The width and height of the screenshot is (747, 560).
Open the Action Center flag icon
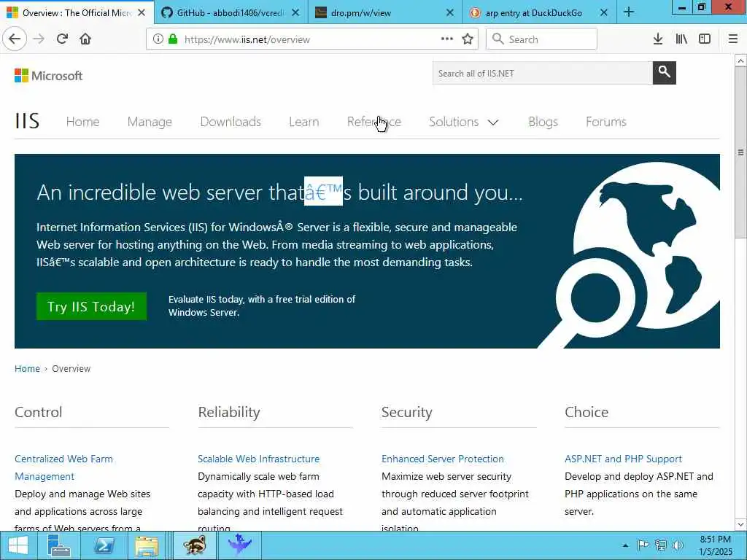pyautogui.click(x=643, y=545)
